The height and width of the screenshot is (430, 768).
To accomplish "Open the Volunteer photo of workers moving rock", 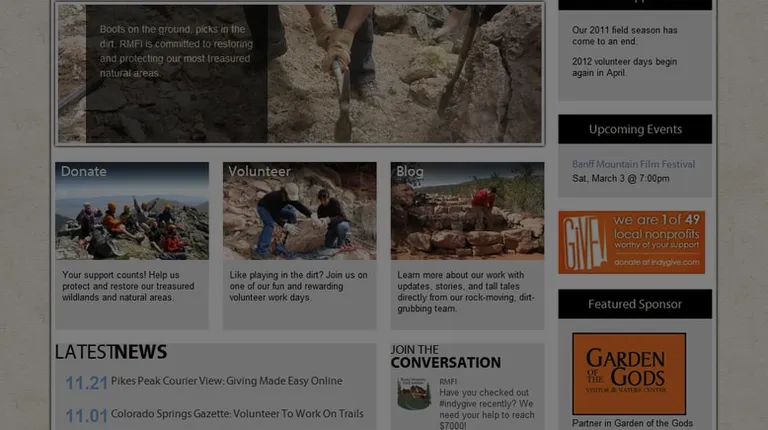I will 299,220.
